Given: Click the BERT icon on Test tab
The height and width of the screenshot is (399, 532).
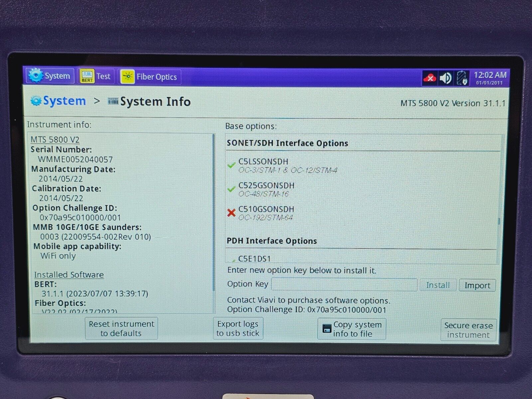Looking at the screenshot, I should (87, 76).
